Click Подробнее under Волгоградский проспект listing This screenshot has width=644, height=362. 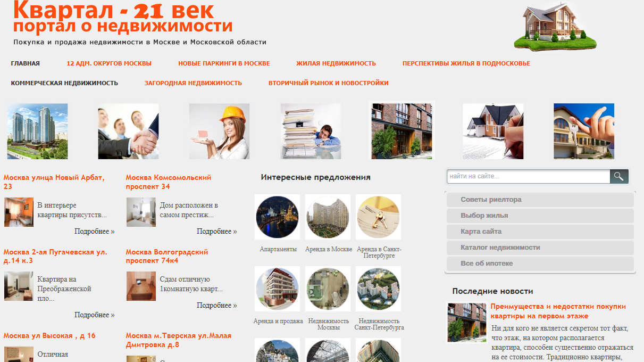217,306
